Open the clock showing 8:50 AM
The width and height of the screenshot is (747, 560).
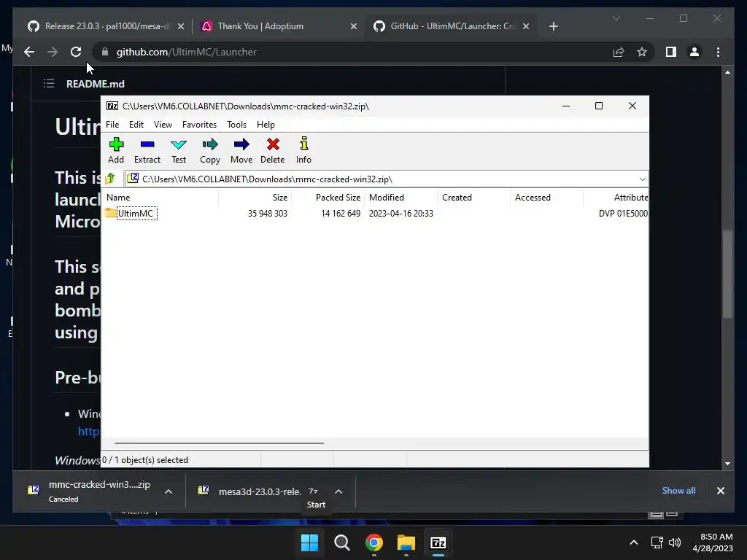click(x=713, y=542)
